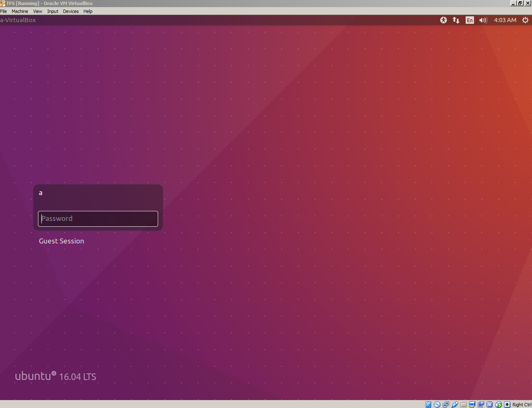Click the optical disc icon in VirtualBox status bar
This screenshot has width=532, height=408.
coord(437,404)
